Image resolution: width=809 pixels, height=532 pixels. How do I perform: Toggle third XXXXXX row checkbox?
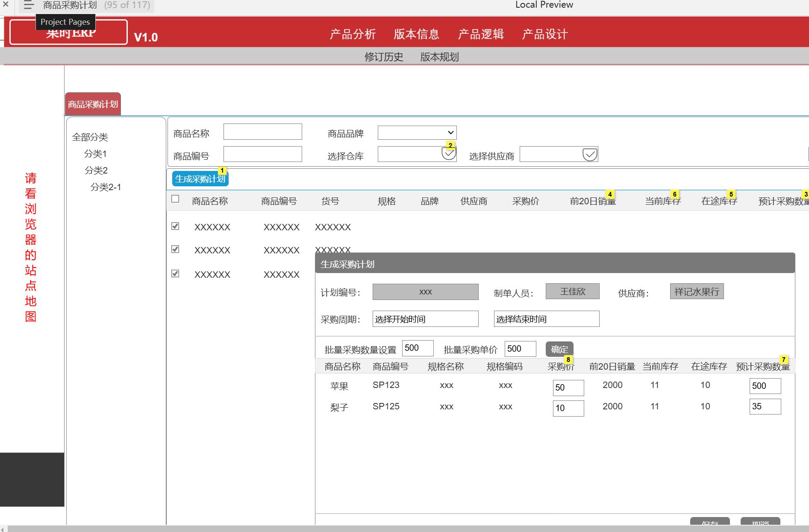pyautogui.click(x=175, y=273)
